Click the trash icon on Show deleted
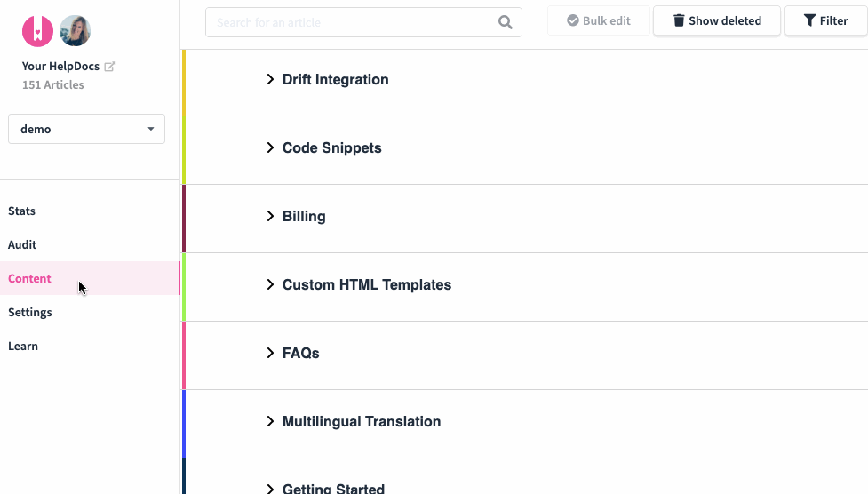Viewport: 868px width, 494px height. coord(678,20)
